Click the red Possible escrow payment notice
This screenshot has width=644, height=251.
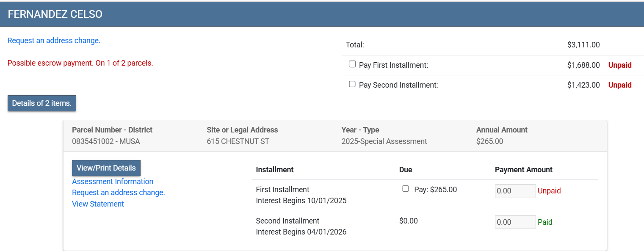(x=80, y=63)
